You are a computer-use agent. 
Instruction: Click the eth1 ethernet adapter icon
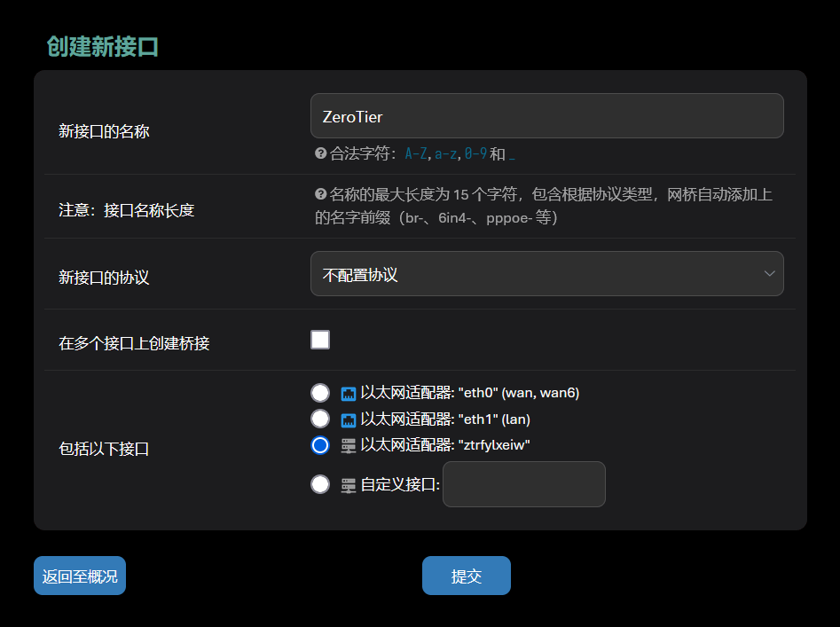[x=349, y=419]
